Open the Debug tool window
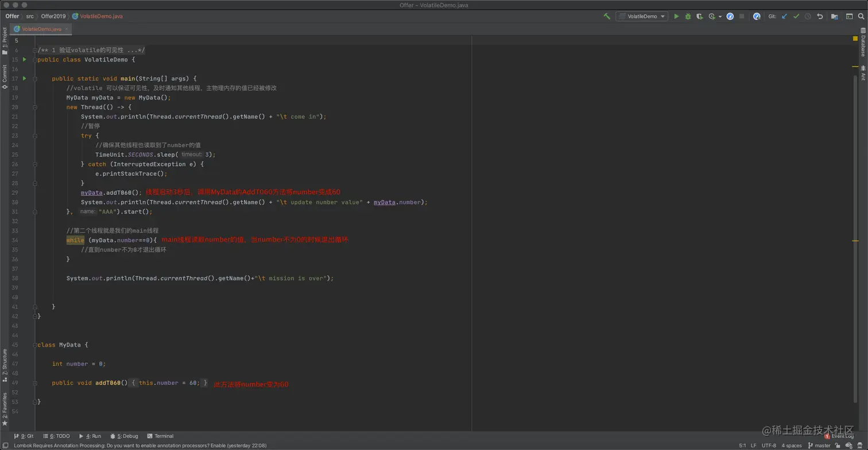Image resolution: width=868 pixels, height=450 pixels. point(124,436)
